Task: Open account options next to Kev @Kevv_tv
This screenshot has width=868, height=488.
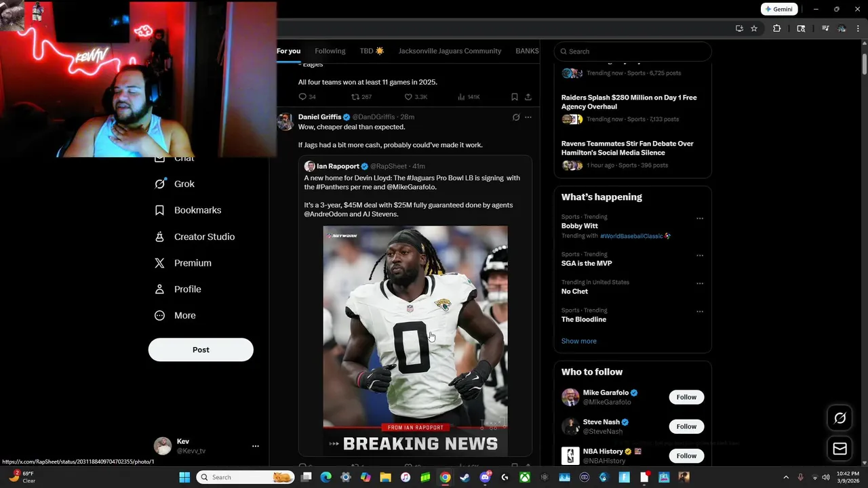Action: (256, 446)
